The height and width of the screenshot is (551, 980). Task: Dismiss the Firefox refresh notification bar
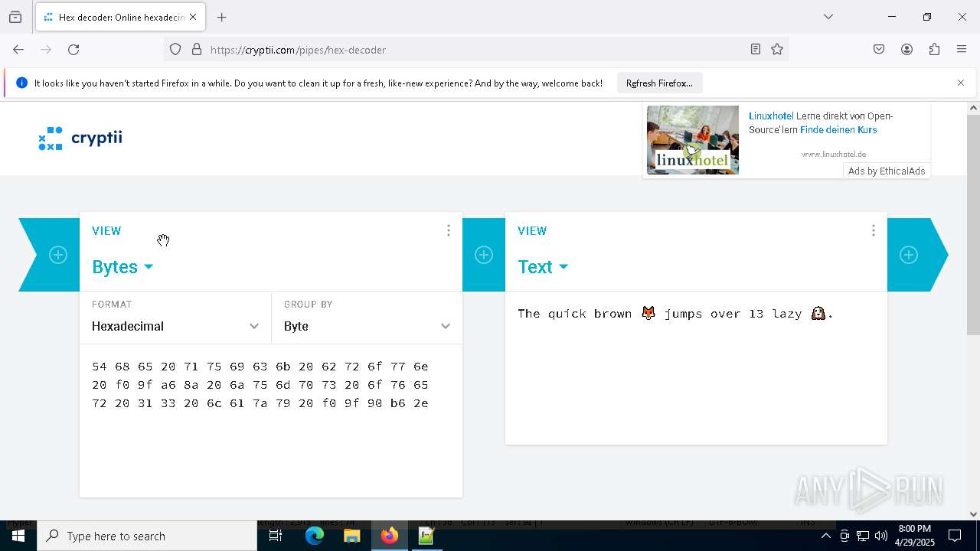pos(961,83)
